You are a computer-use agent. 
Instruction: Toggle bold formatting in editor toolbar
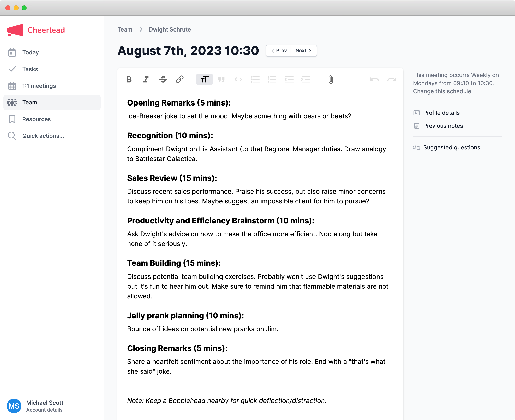(x=129, y=79)
